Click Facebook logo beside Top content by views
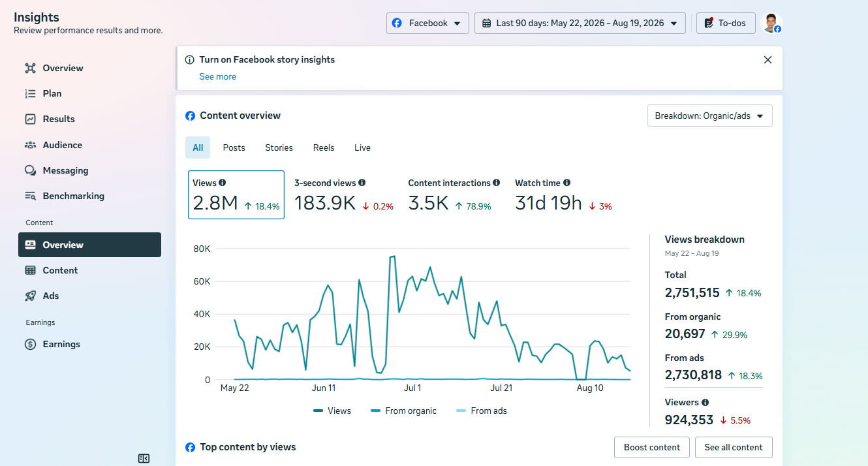This screenshot has height=466, width=868. [x=191, y=447]
